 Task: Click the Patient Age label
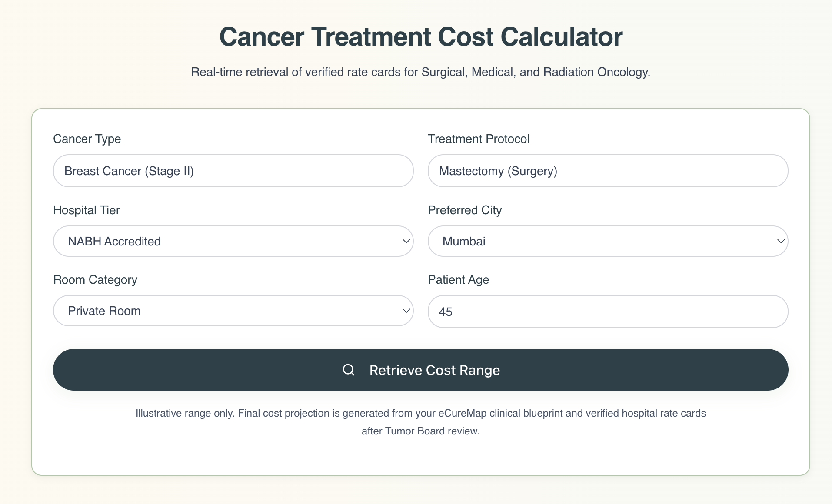coord(458,280)
